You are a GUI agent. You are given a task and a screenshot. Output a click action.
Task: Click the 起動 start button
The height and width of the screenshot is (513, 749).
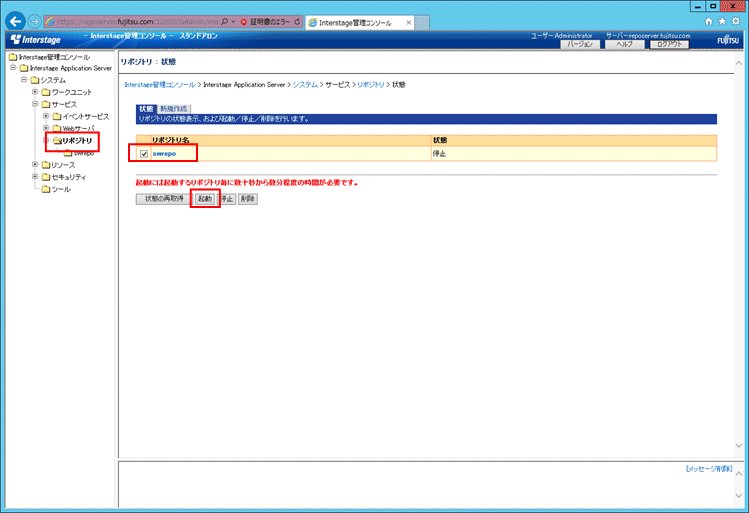205,199
